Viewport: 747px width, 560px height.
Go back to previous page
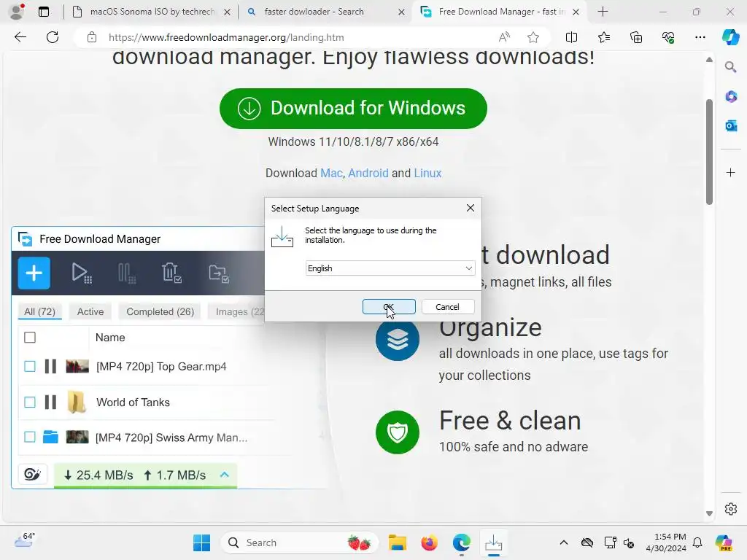point(20,37)
